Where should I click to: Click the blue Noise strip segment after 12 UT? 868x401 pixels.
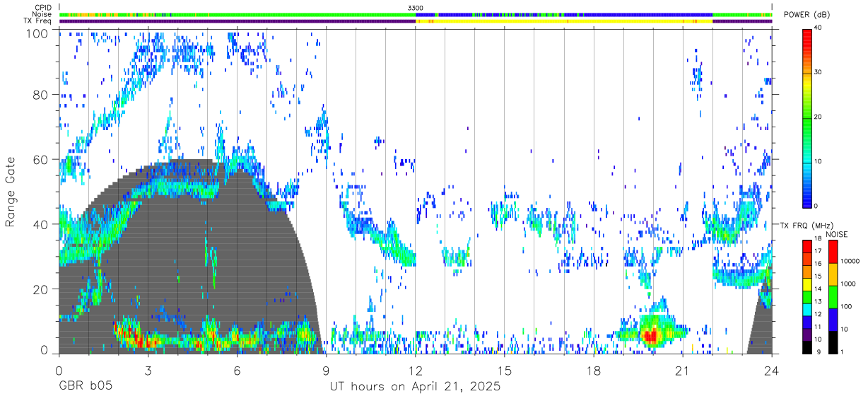(x=564, y=14)
